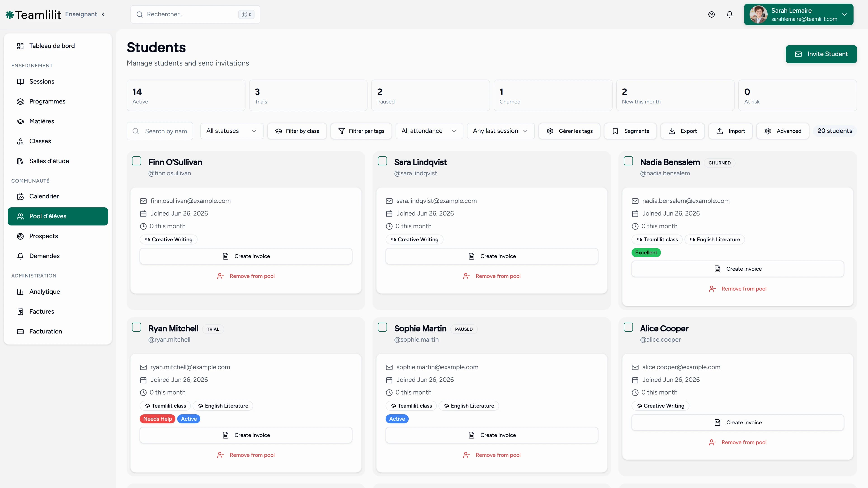Click Creative Writing tag on Sara Lindqvist
The height and width of the screenshot is (488, 868).
pos(415,239)
